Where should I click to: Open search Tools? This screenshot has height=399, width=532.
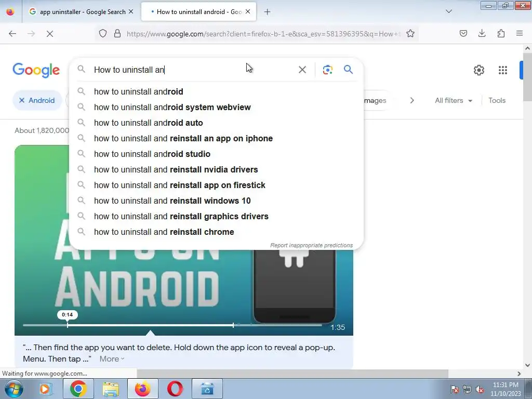497,100
